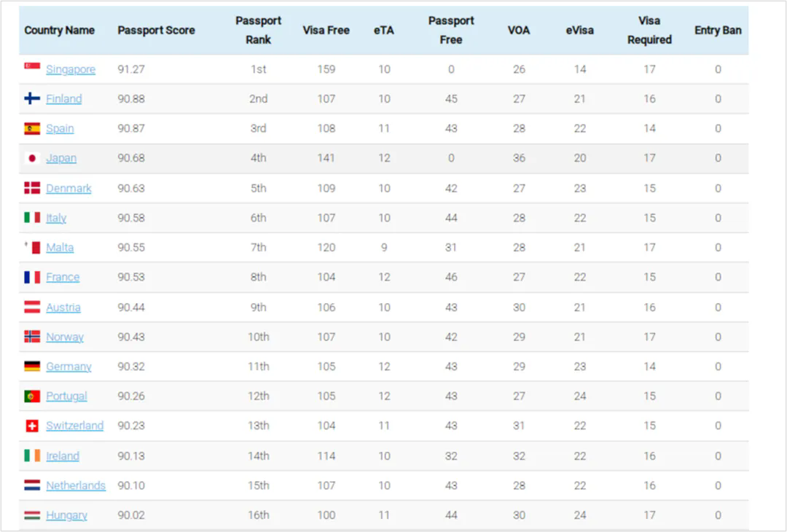Sort by Passport Rank column header
The height and width of the screenshot is (532, 787).
[259, 30]
